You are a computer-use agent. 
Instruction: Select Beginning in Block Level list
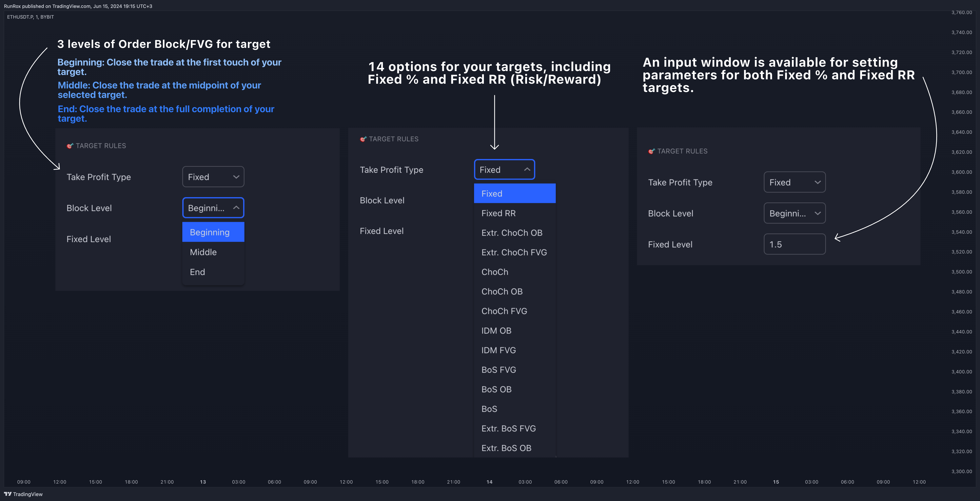click(213, 232)
